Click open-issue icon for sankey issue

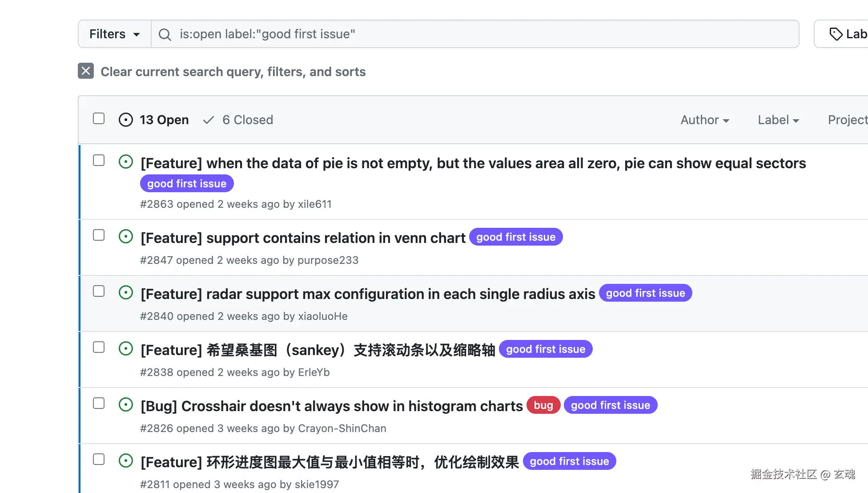click(126, 348)
